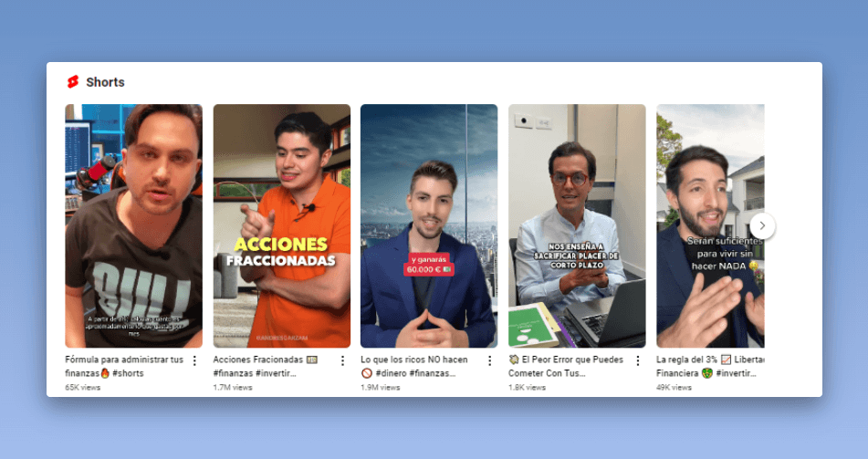
Task: Play the Fórmula para administrar tus finanzas thumbnail
Action: [x=134, y=226]
